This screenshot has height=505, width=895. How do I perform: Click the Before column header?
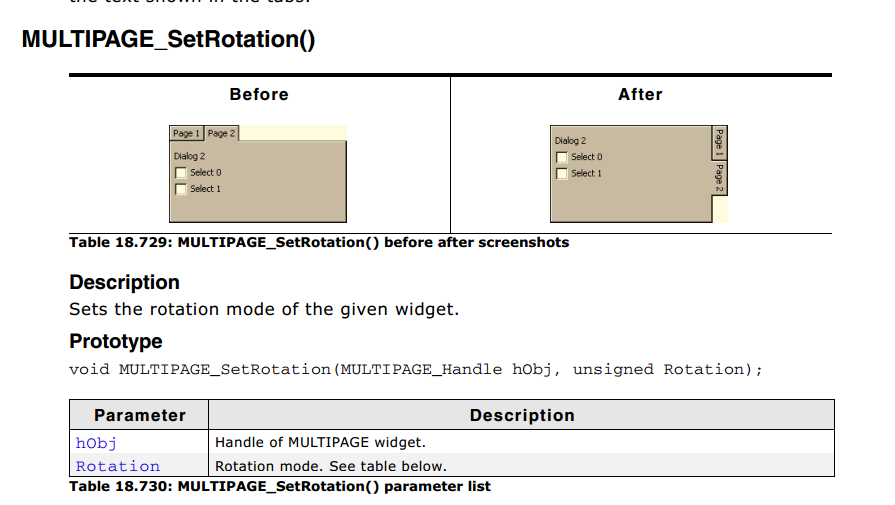(259, 94)
